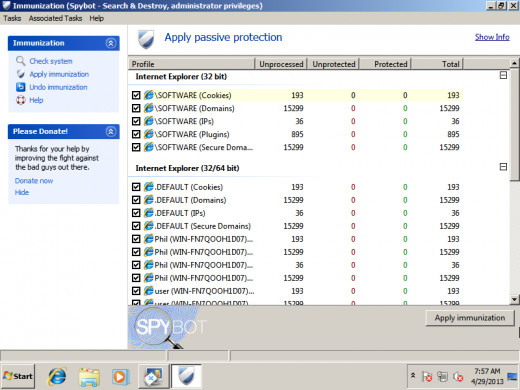Image resolution: width=520 pixels, height=390 pixels.
Task: Uncheck the \SOFTWARE (Domains) checkbox
Action: tap(136, 108)
